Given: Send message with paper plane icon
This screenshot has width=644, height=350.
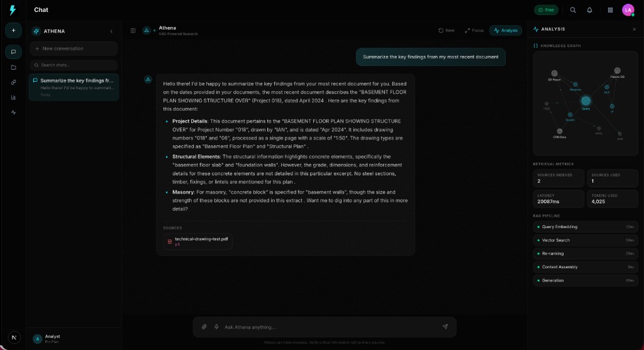Looking at the screenshot, I should (445, 327).
